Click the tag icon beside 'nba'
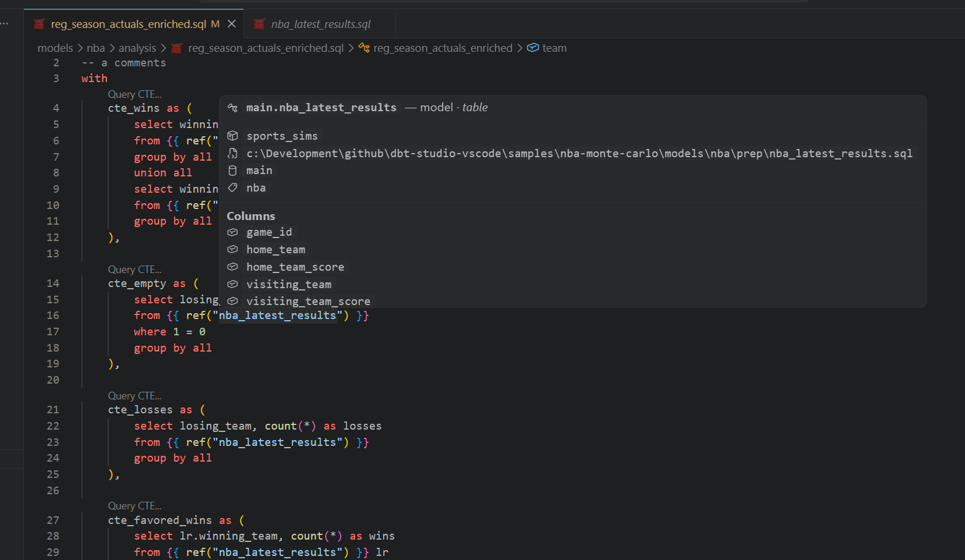The width and height of the screenshot is (965, 560). point(232,187)
